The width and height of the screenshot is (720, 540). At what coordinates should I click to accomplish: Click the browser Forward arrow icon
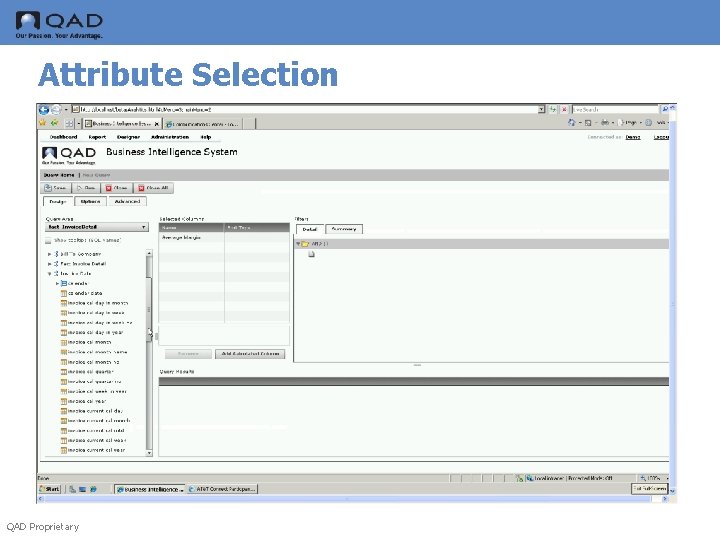tap(56, 110)
